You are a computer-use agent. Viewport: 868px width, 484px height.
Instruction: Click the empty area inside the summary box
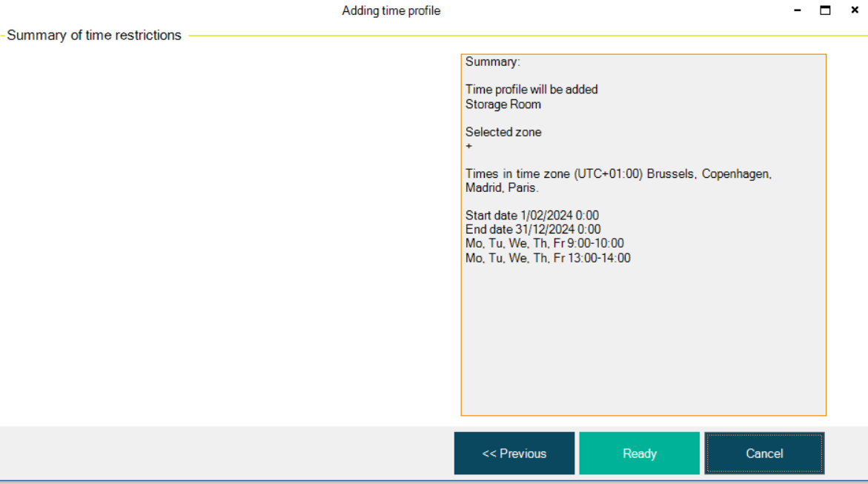click(643, 341)
